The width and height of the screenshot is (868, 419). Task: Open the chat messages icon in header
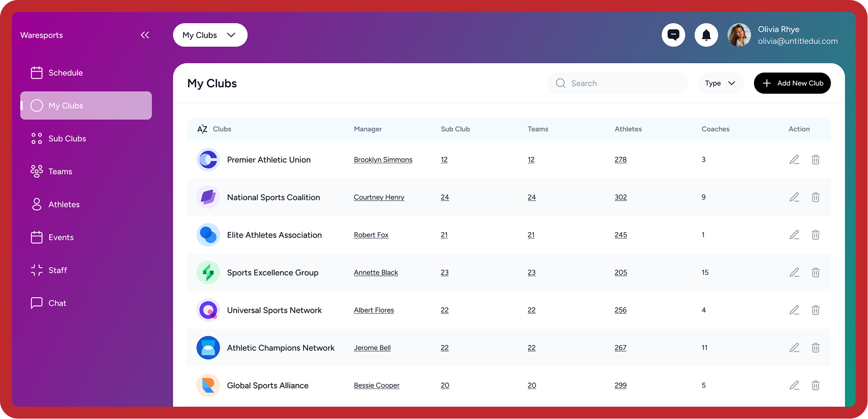(673, 35)
